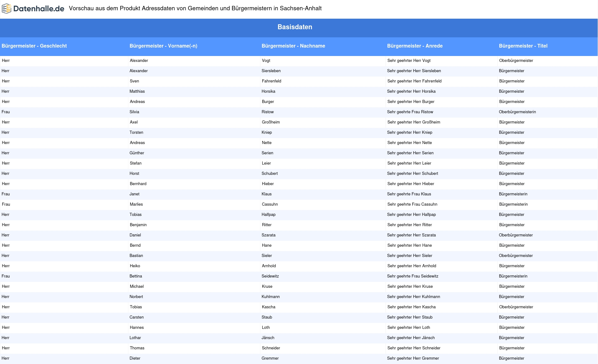Click the Bürgermeister - Vorname(-n) column header
Screen dimensions: 598x364
point(163,46)
